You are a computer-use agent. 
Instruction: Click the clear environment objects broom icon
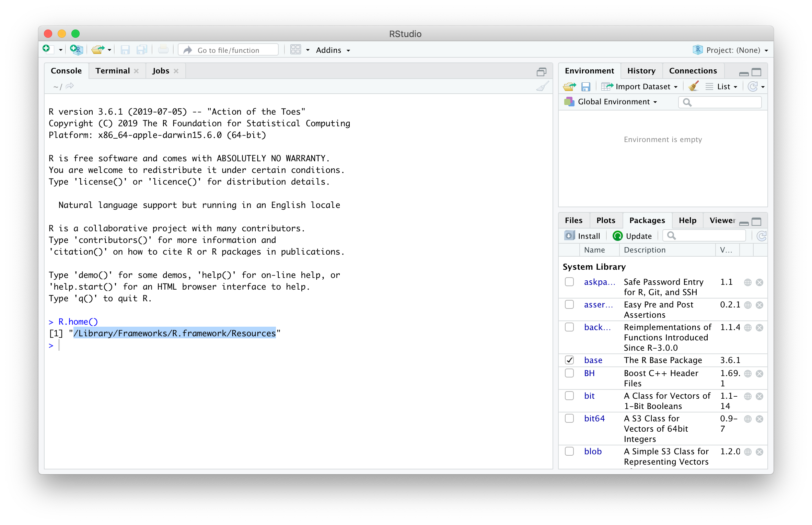(x=693, y=86)
